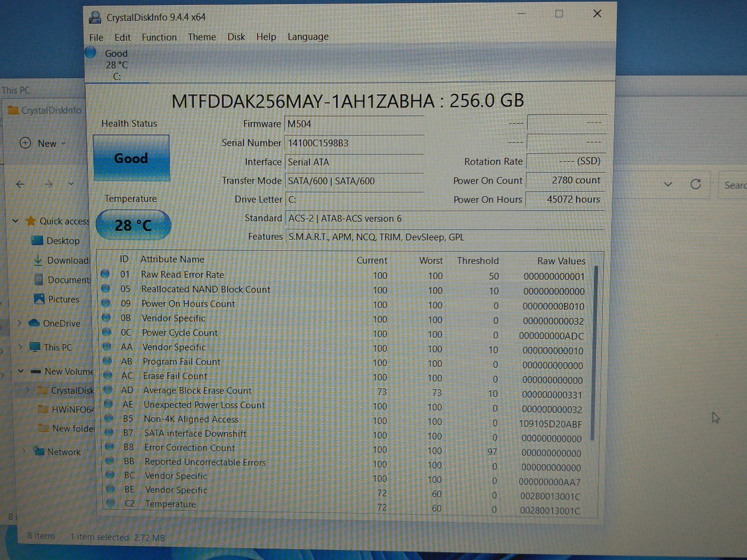
Task: Go forward in File Explorer
Action: pos(48,184)
